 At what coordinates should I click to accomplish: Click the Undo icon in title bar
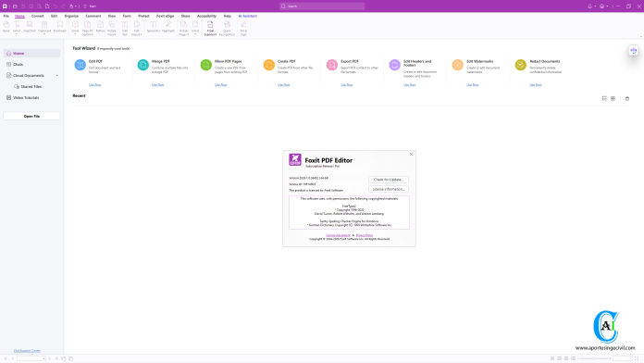(x=55, y=6)
